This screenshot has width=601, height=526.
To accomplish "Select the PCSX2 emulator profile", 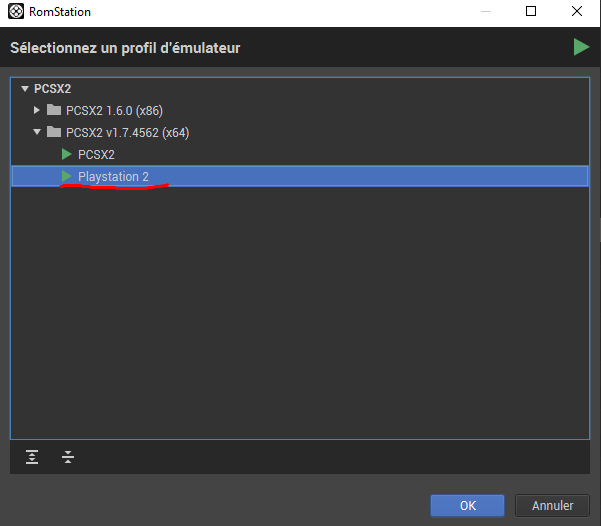I will pyautogui.click(x=300, y=155).
